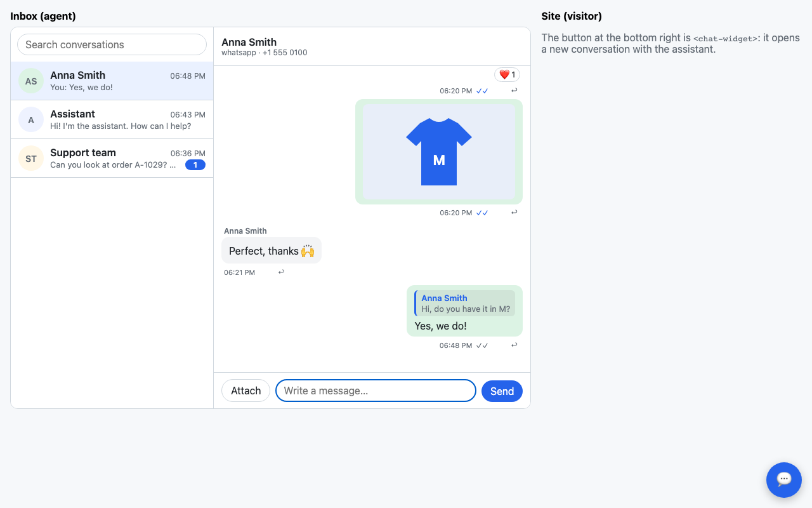This screenshot has width=812, height=508.
Task: Click the read-receipt checkmarks under the t-shirt image
Action: [482, 213]
